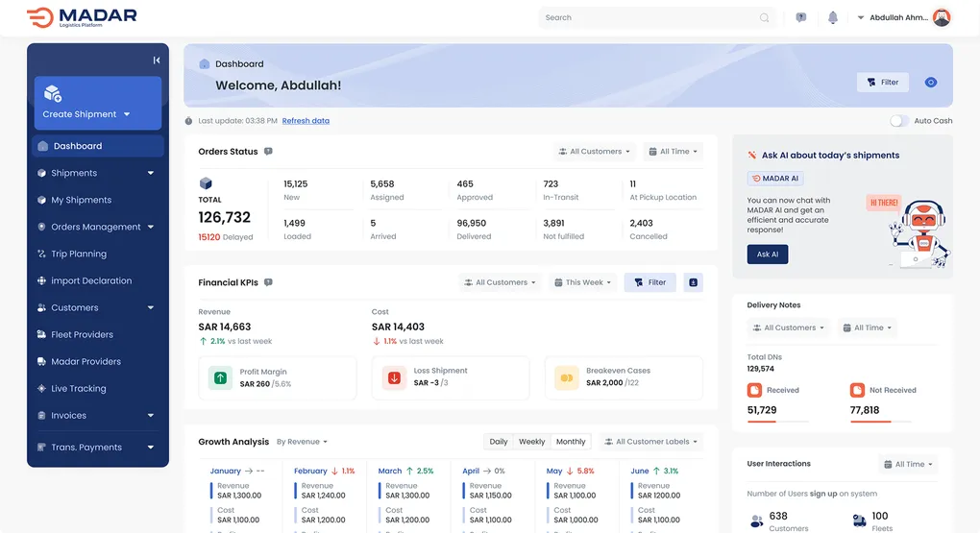Open the help chat bubble icon

[801, 17]
